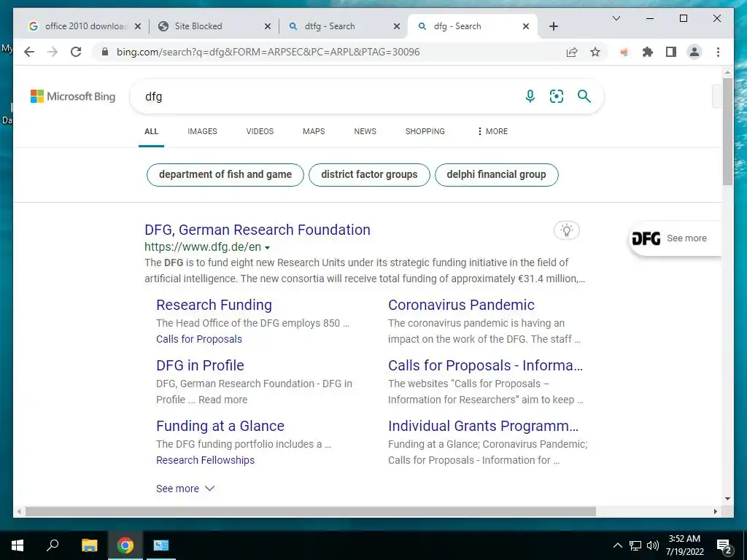Click the padlock site info icon
Screen dimensions: 747x560
[x=105, y=52]
